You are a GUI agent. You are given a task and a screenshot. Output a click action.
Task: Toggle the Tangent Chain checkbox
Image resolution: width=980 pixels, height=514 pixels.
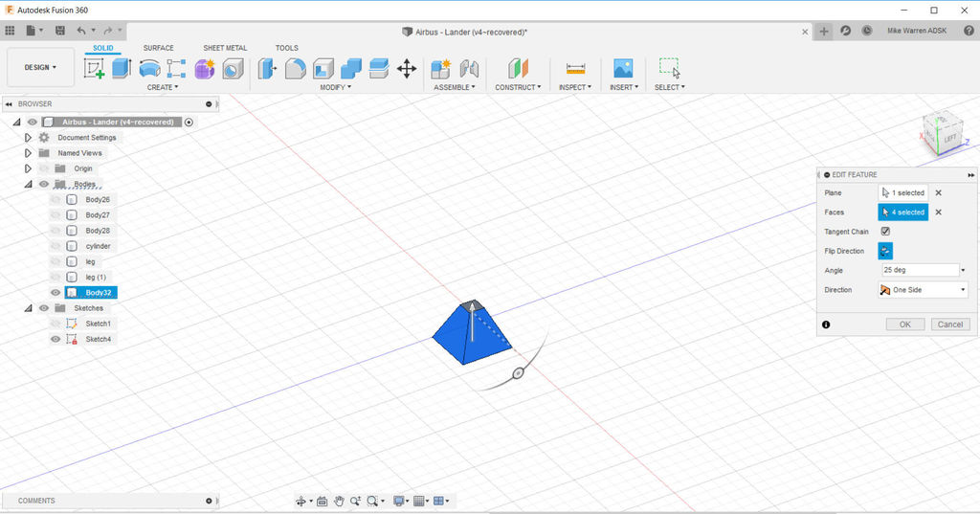tap(885, 232)
